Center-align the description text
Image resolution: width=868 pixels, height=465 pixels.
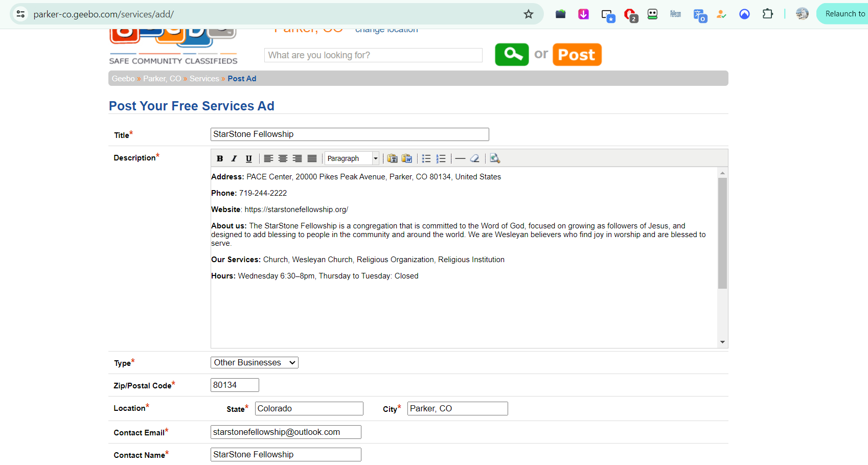283,158
